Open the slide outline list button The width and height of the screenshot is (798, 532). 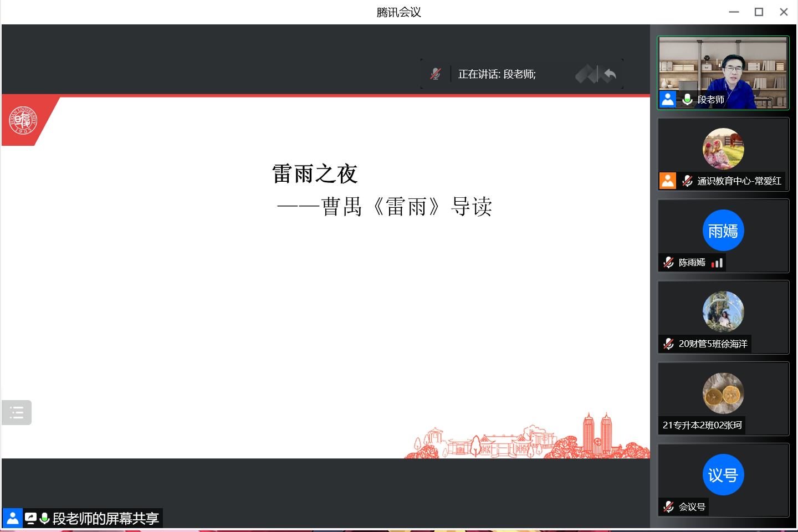[17, 412]
